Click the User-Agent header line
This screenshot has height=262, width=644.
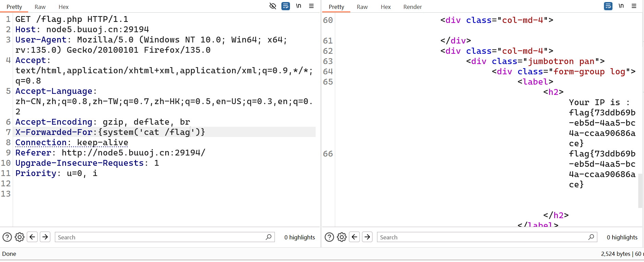click(x=151, y=45)
